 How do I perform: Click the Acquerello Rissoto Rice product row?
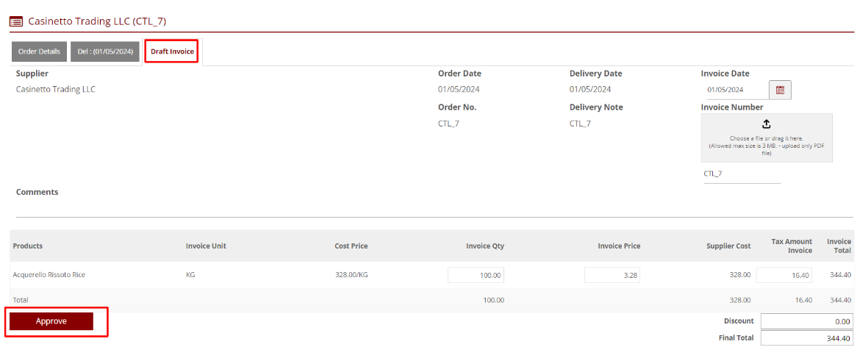click(49, 275)
